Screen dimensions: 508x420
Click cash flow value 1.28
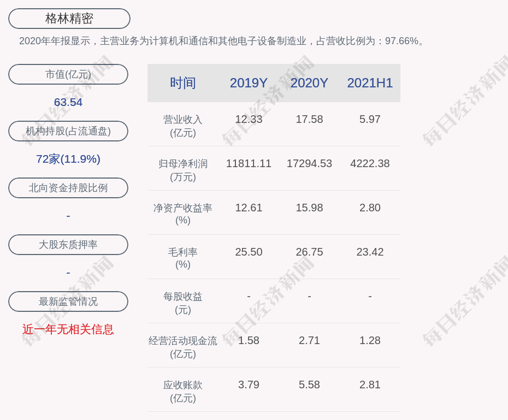(370, 340)
